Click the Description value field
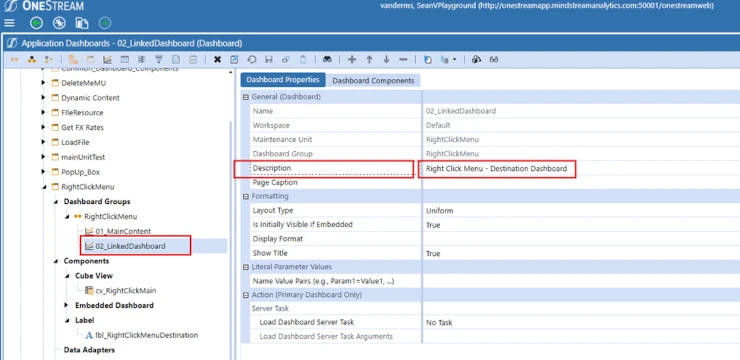Screen dimensions: 740x360 tap(581, 168)
